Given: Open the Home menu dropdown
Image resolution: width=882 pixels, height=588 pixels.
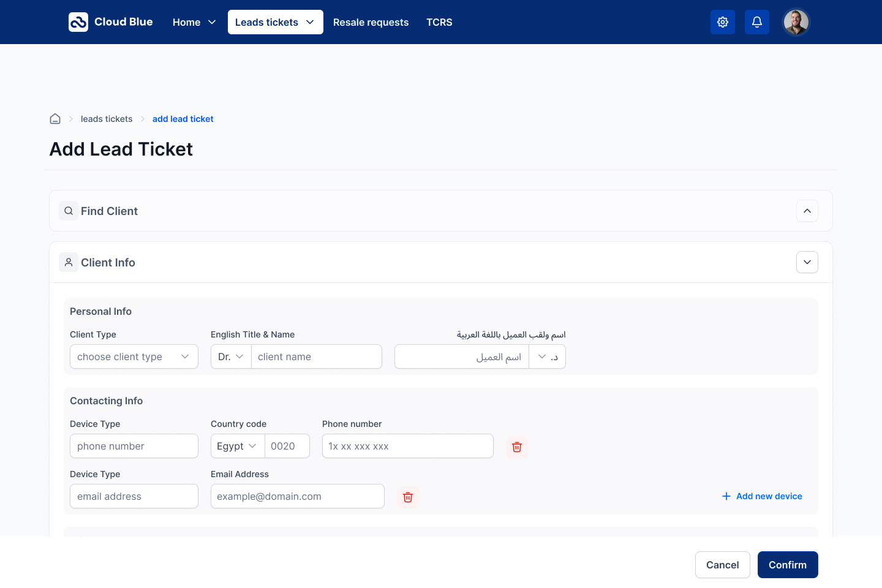Looking at the screenshot, I should [x=194, y=22].
